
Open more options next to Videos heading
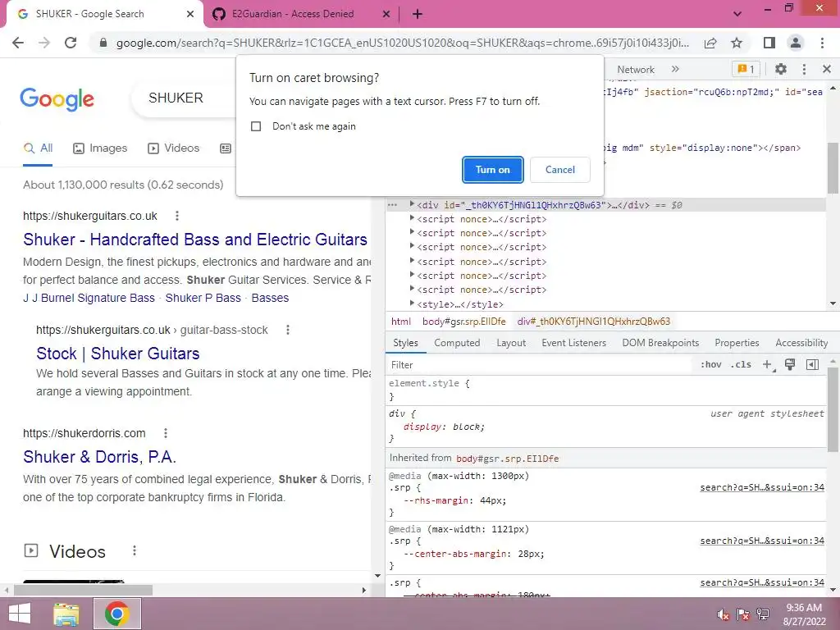click(135, 550)
